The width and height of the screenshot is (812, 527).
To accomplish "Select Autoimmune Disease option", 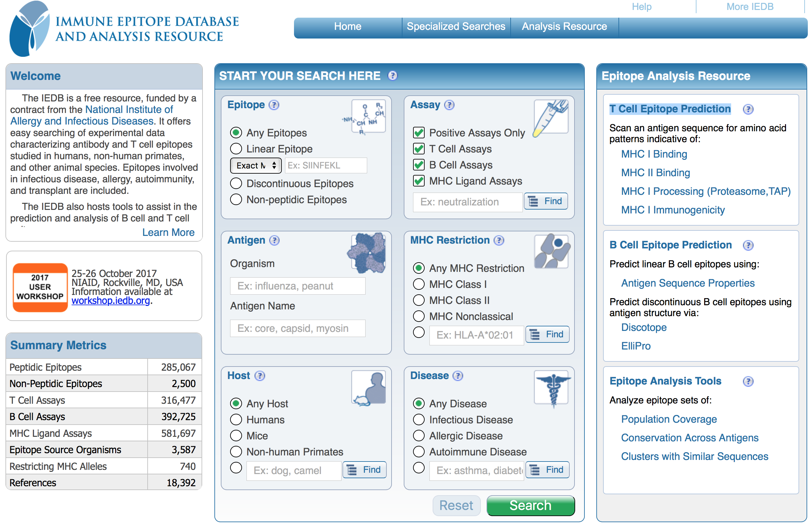I will tap(419, 452).
